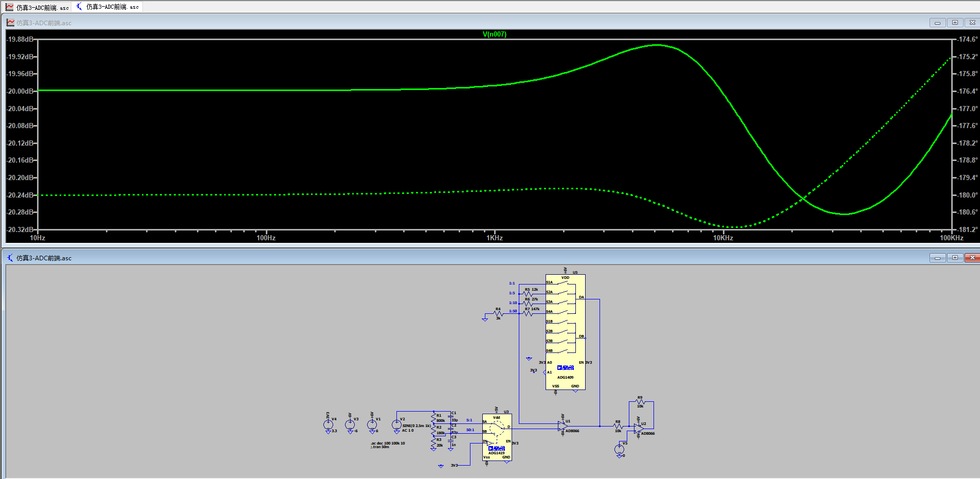Click the 1:1 net label
This screenshot has width=980, height=479.
[x=512, y=283]
